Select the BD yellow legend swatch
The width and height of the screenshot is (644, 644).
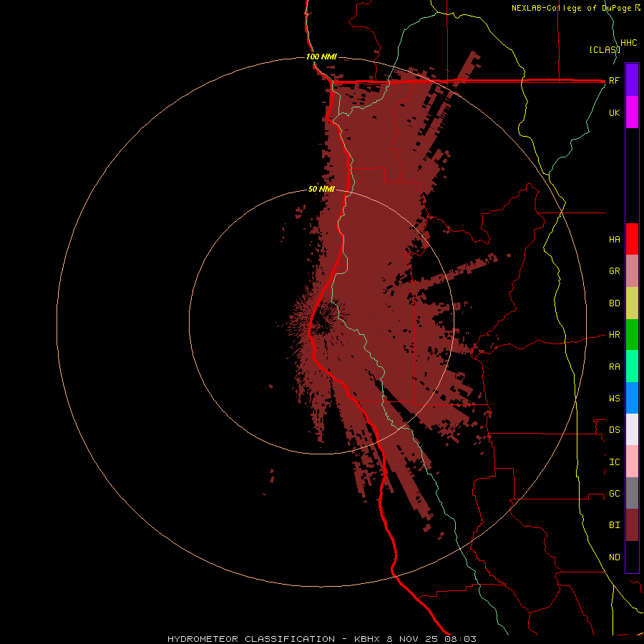(632, 303)
